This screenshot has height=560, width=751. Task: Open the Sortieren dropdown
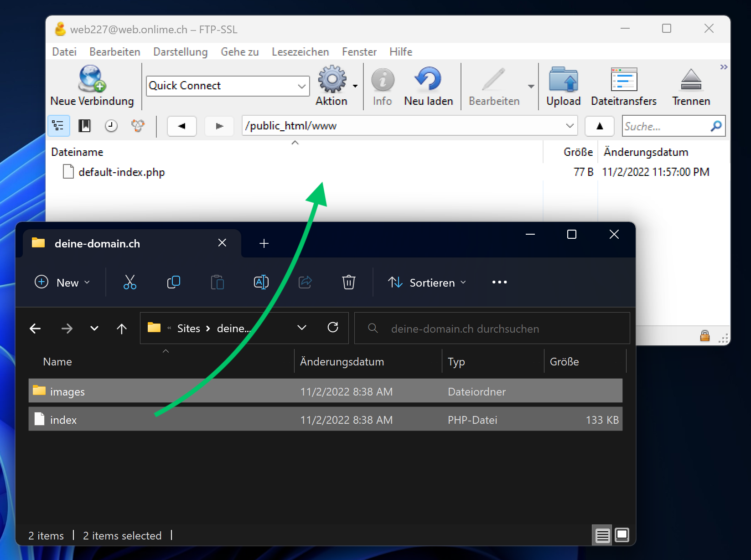coord(427,283)
